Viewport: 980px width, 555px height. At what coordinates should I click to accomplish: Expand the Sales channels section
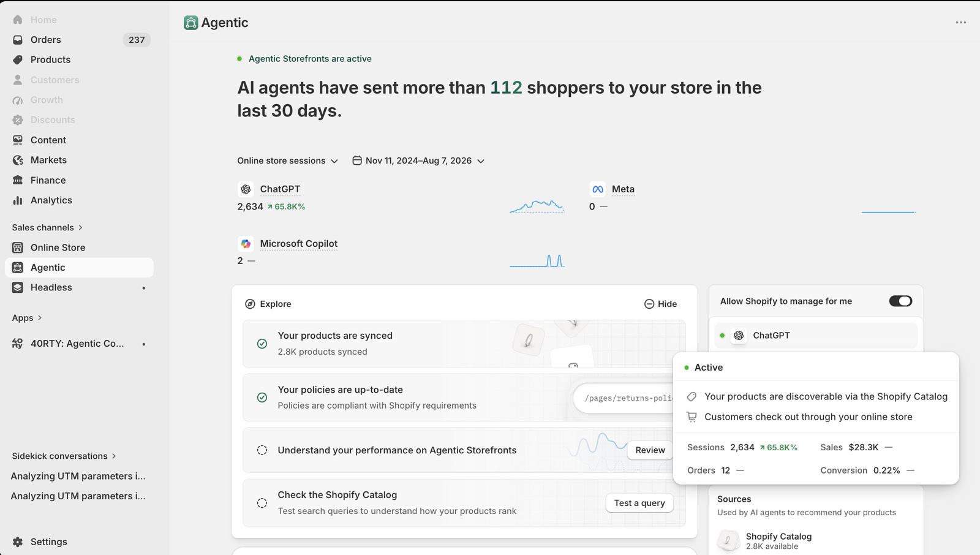point(47,227)
